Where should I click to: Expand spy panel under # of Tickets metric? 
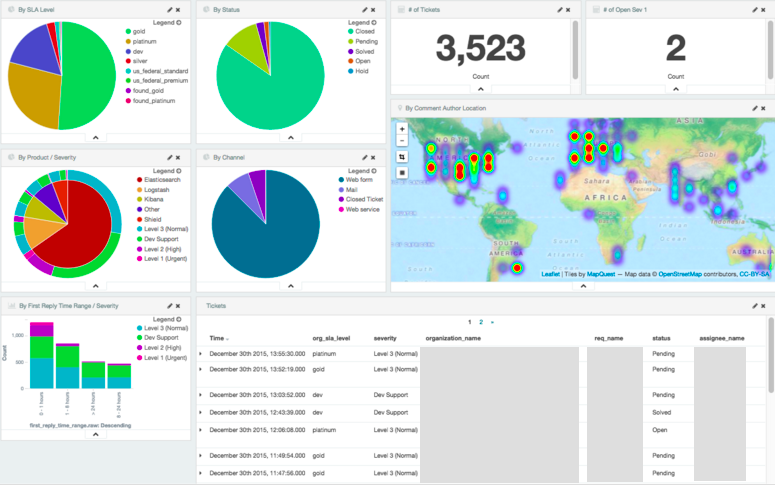[481, 89]
